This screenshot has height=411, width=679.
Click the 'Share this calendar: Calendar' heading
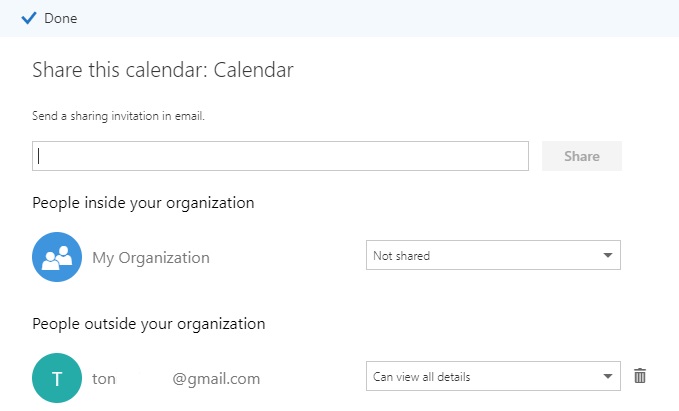(162, 70)
